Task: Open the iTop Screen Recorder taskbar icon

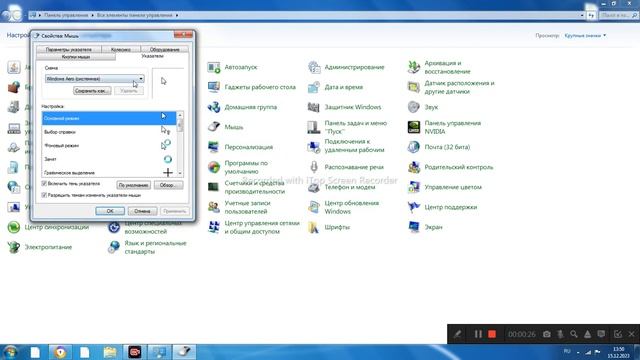Action: click(x=135, y=352)
